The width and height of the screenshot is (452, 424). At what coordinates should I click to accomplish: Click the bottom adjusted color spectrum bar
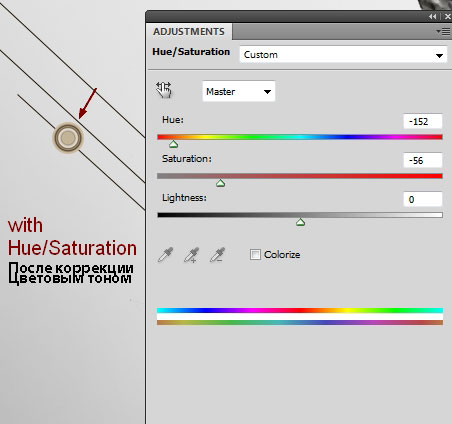click(300, 322)
